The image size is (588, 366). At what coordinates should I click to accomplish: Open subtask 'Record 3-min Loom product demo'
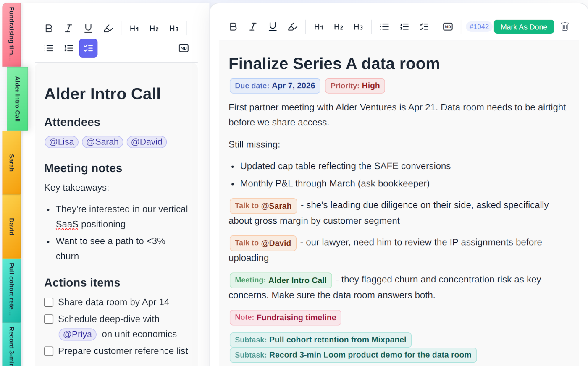[x=353, y=355]
